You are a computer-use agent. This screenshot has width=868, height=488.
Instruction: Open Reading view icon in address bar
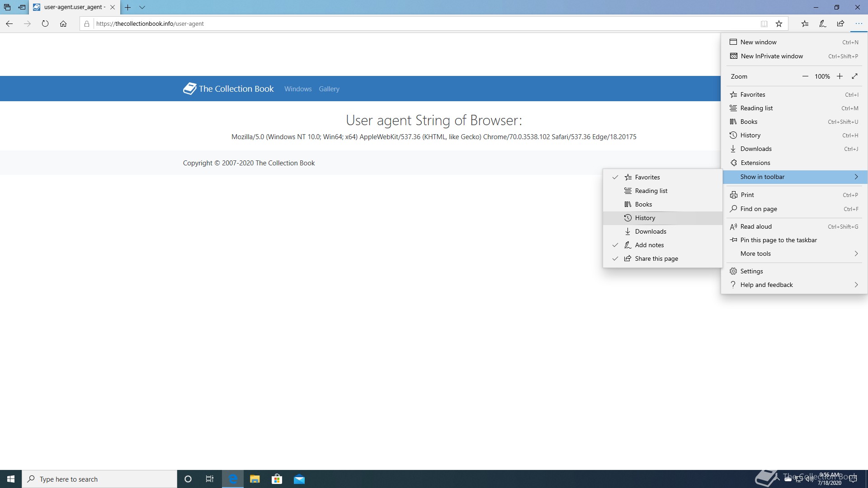764,23
